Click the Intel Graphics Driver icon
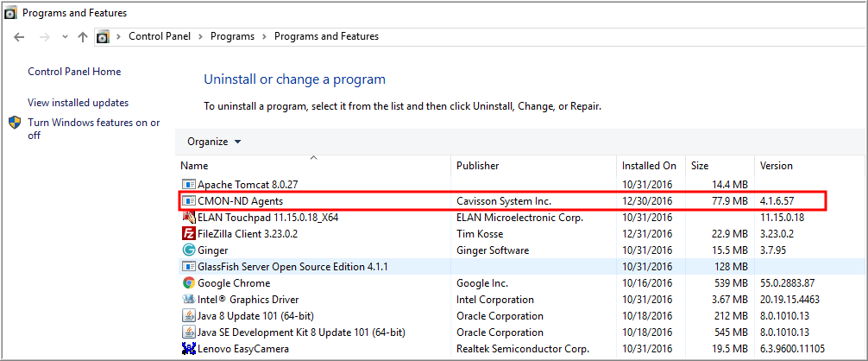The height and width of the screenshot is (361, 868). (189, 300)
